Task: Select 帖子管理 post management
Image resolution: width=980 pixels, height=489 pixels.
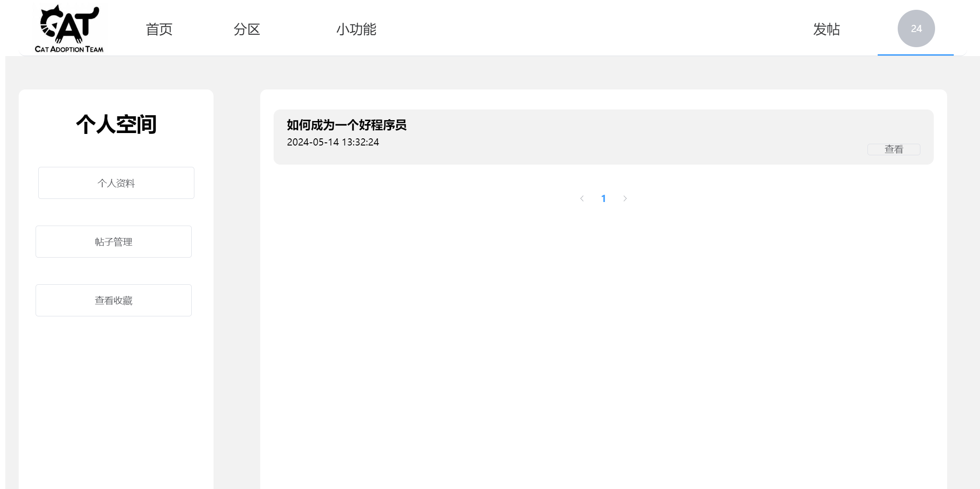Action: [113, 242]
